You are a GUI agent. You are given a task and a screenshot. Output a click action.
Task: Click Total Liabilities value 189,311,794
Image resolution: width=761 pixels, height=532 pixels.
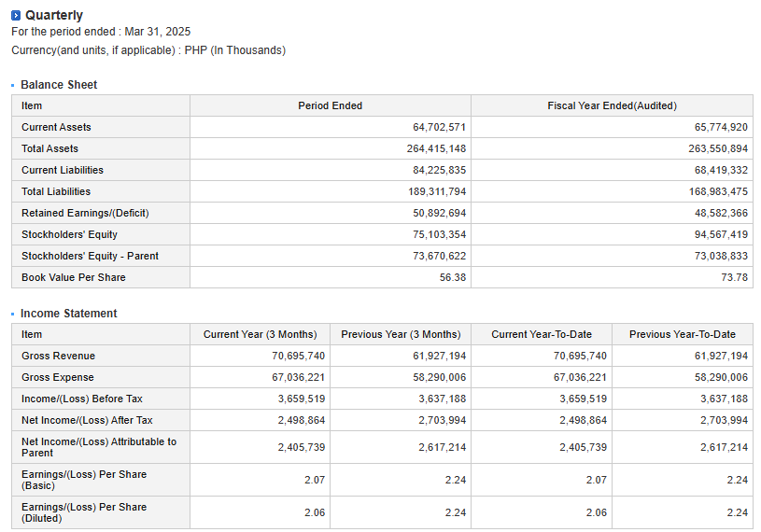(437, 191)
